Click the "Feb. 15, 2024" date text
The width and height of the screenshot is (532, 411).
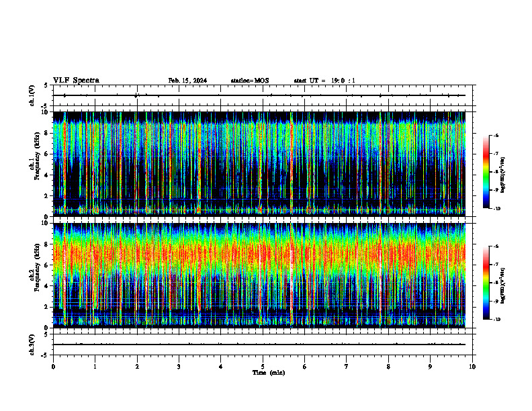(187, 81)
